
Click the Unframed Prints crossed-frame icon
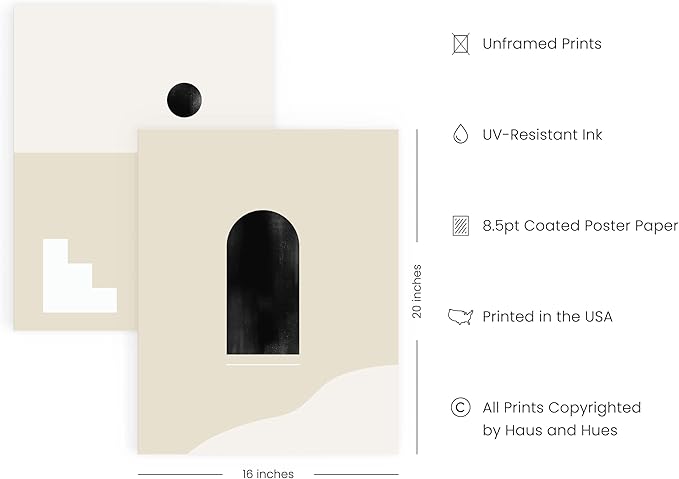pyautogui.click(x=460, y=44)
